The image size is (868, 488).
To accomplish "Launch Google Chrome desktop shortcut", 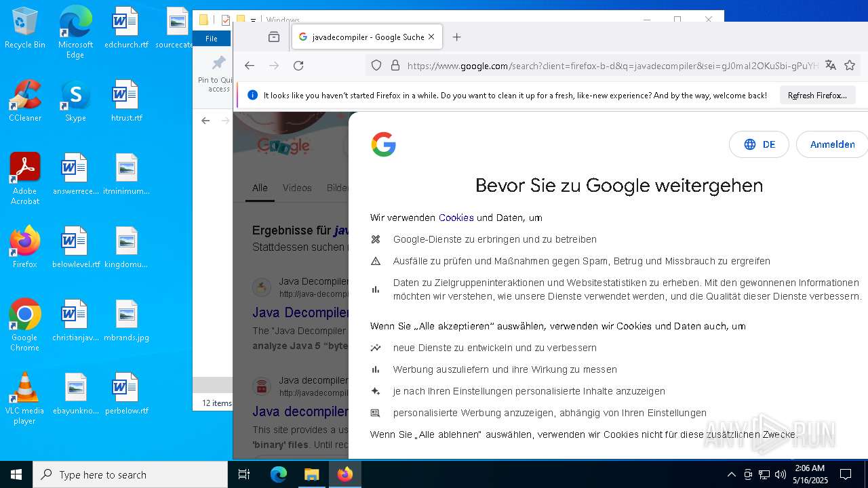I will click(25, 326).
